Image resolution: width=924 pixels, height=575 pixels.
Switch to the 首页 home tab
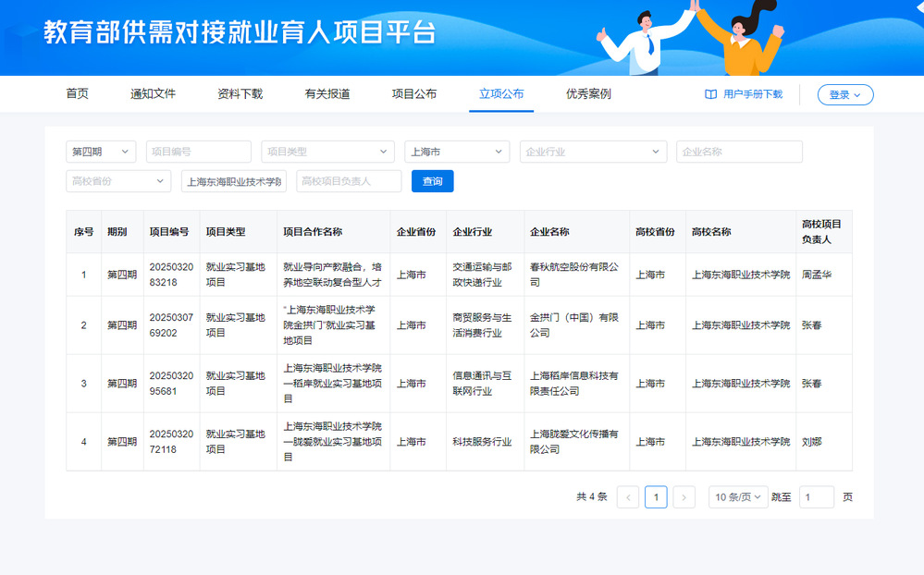(x=78, y=94)
